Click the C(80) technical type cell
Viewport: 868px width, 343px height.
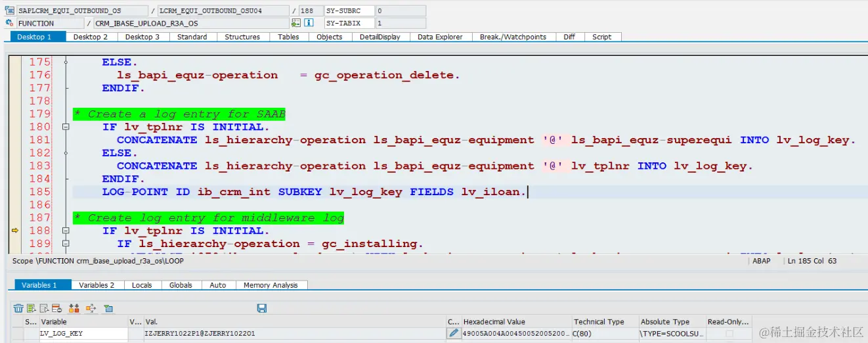point(605,334)
